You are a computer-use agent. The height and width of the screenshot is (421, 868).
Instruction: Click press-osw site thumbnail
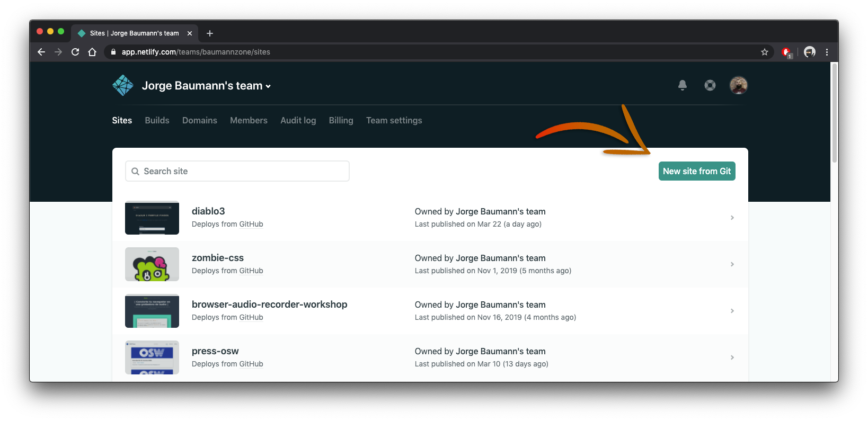point(152,357)
